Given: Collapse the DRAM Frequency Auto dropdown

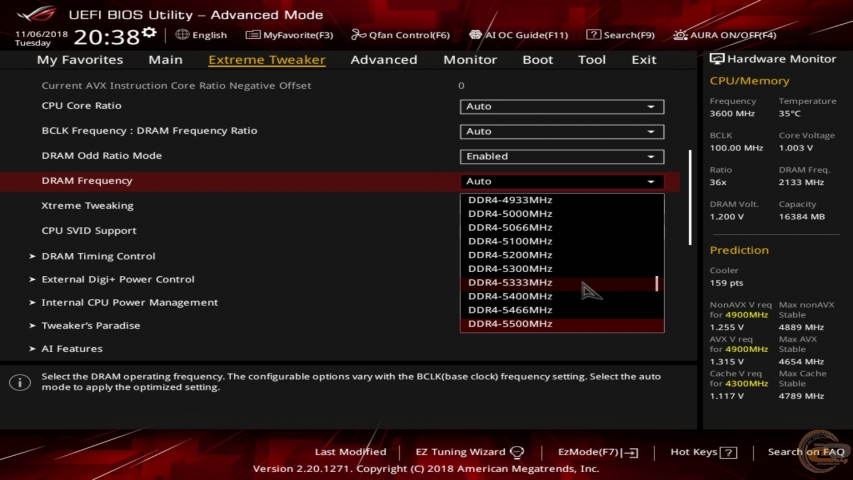Looking at the screenshot, I should coord(561,182).
